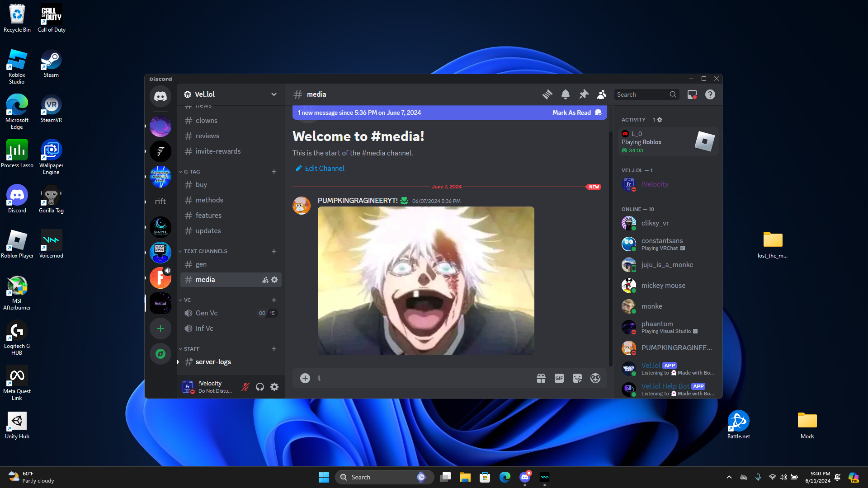
Task: Collapse the G-TAG category
Action: click(192, 172)
